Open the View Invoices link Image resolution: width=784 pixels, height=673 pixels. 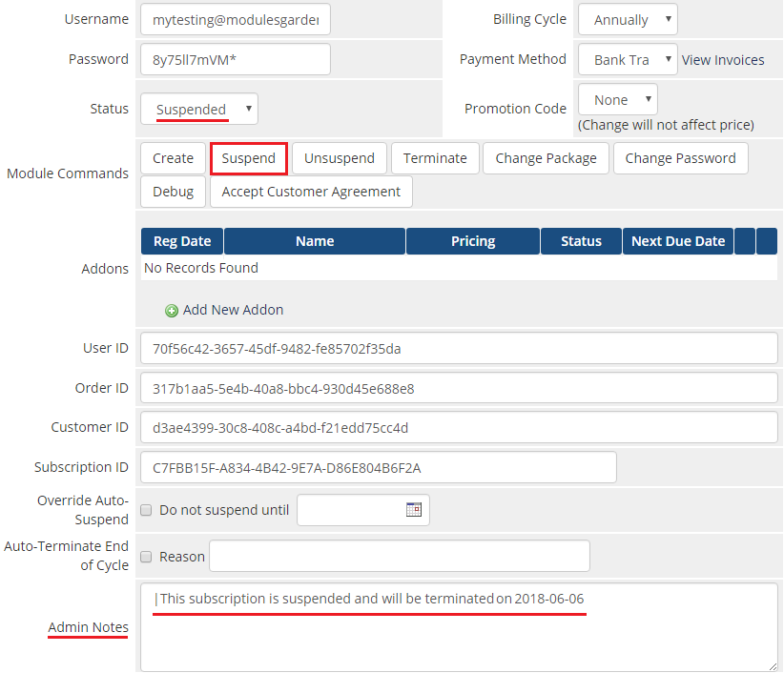[723, 60]
